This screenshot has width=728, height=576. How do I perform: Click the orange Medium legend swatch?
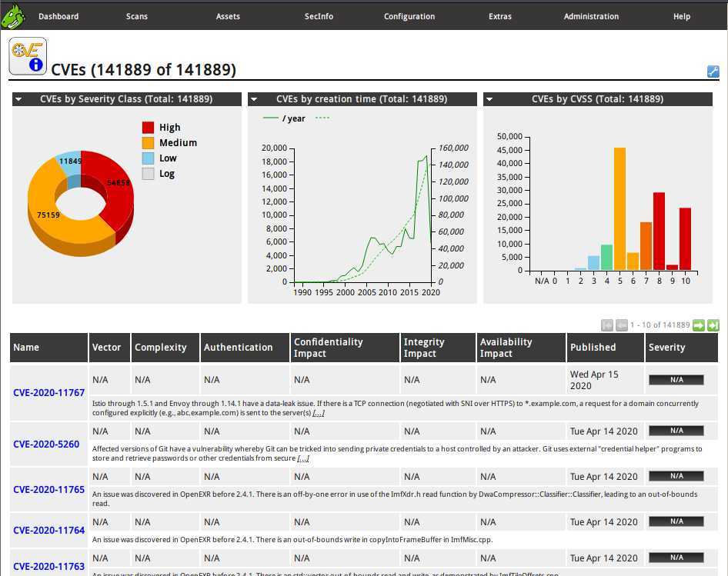coord(148,142)
